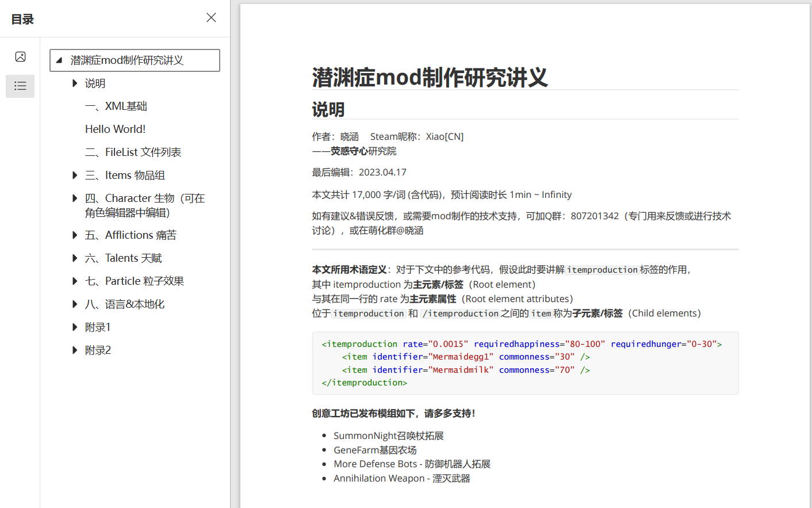This screenshot has height=508, width=812.
Task: Jump to 五、Afflictions 痛苦 entry
Action: point(131,235)
